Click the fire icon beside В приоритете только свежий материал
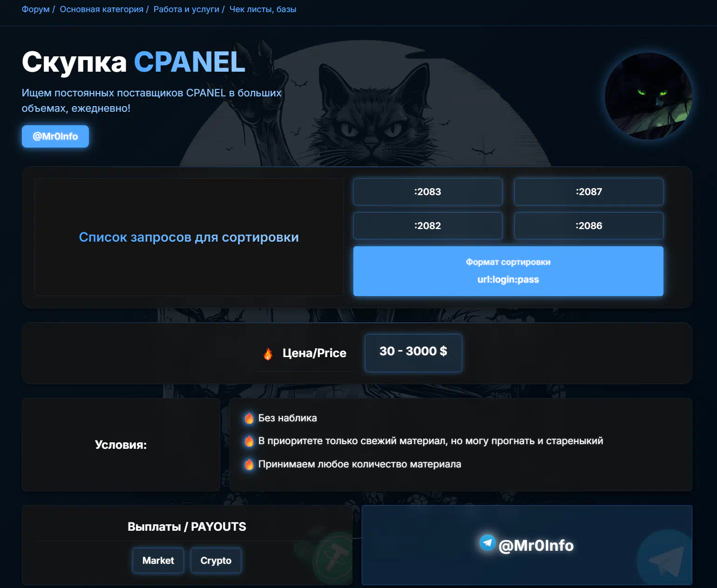This screenshot has height=588, width=717. (249, 441)
